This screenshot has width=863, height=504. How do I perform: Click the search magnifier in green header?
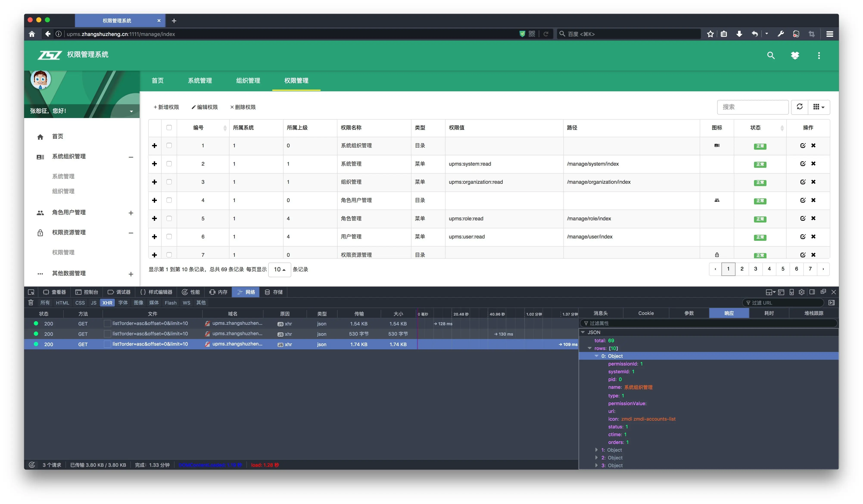click(771, 56)
